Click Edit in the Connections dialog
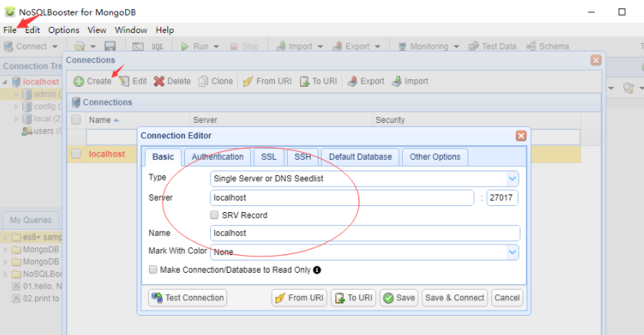This screenshot has width=644, height=335. coord(133,81)
